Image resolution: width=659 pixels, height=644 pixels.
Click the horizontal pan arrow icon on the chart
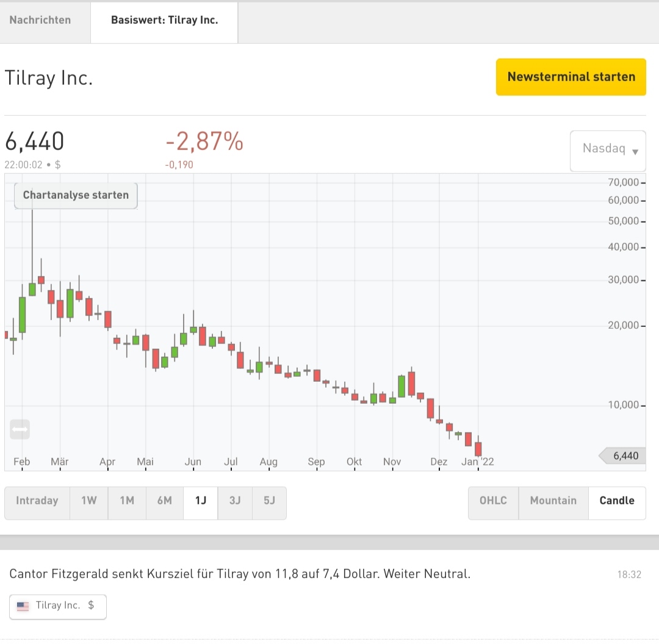click(x=20, y=429)
